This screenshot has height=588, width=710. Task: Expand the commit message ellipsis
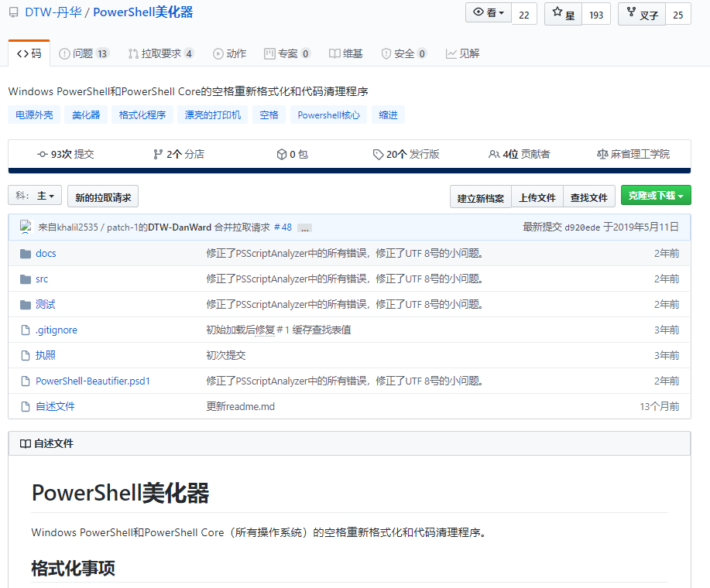click(x=305, y=228)
